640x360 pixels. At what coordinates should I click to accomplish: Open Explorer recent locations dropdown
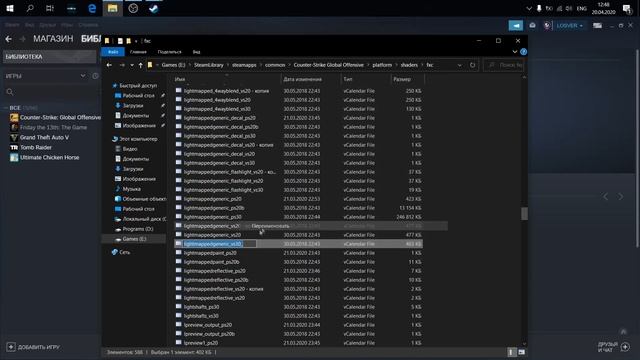coord(131,65)
